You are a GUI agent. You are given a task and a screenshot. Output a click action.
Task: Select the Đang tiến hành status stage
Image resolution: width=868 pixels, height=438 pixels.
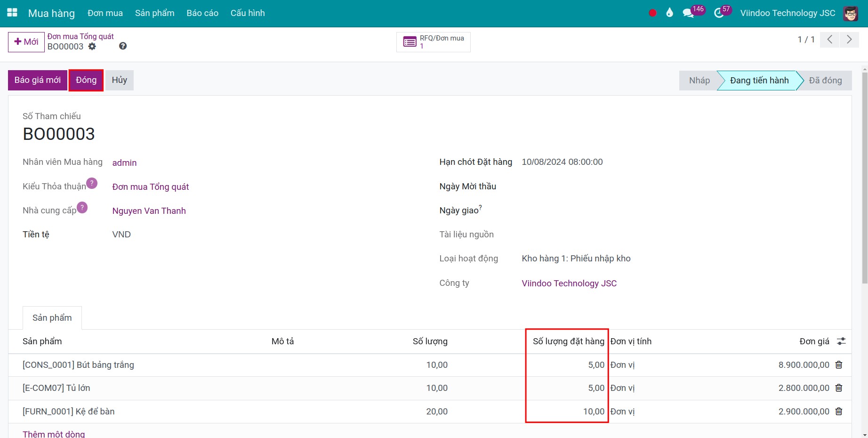coord(759,81)
